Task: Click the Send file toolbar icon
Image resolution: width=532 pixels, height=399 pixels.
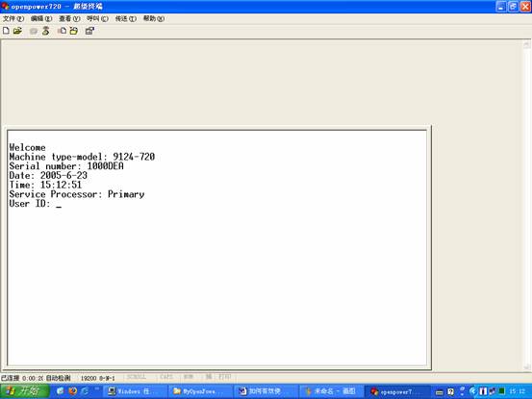Action: [x=63, y=31]
